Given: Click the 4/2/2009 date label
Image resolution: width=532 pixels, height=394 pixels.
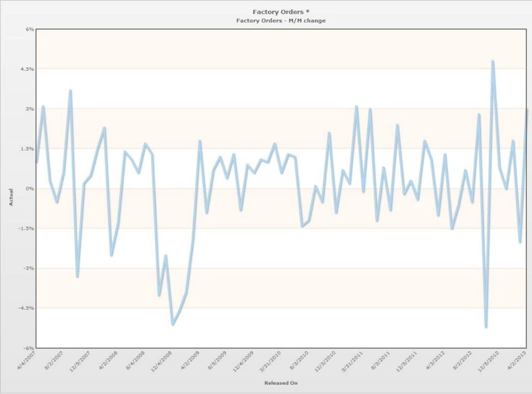Looking at the screenshot, I should tap(190, 361).
